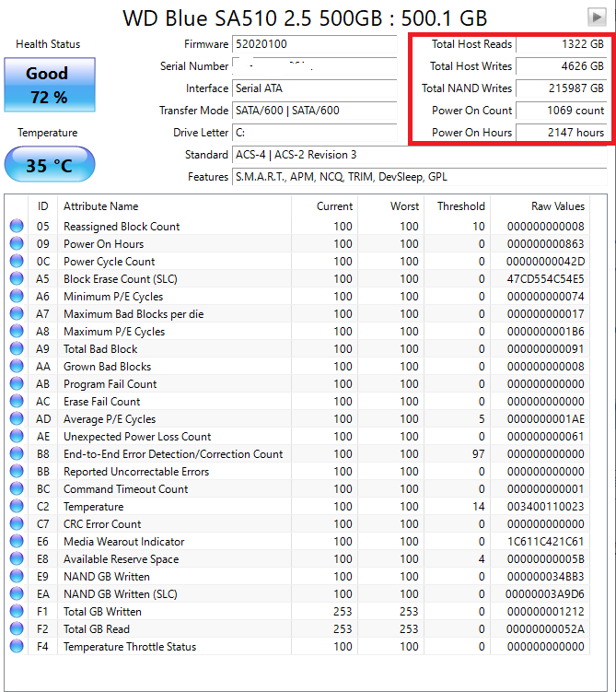Viewport: 616px width, 692px height.
Task: Click the status circle for Media Wearout Indicator
Action: [17, 541]
